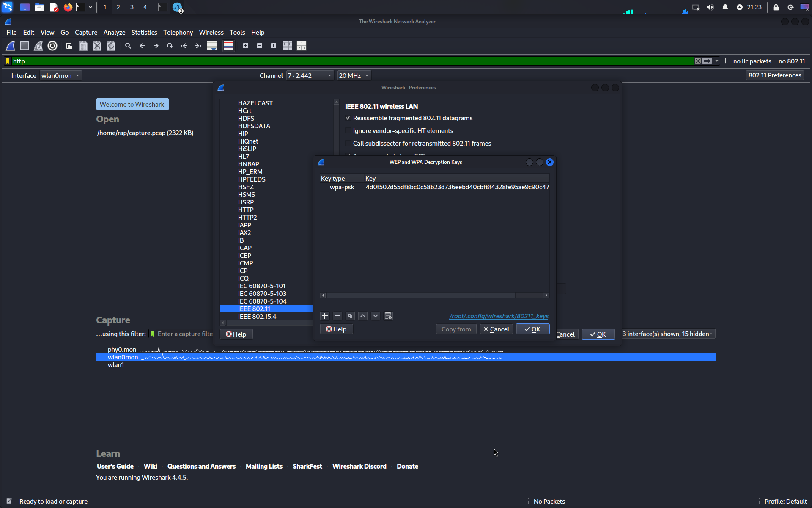Image resolution: width=812 pixels, height=508 pixels.
Task: Move the key entry up
Action: (x=363, y=316)
